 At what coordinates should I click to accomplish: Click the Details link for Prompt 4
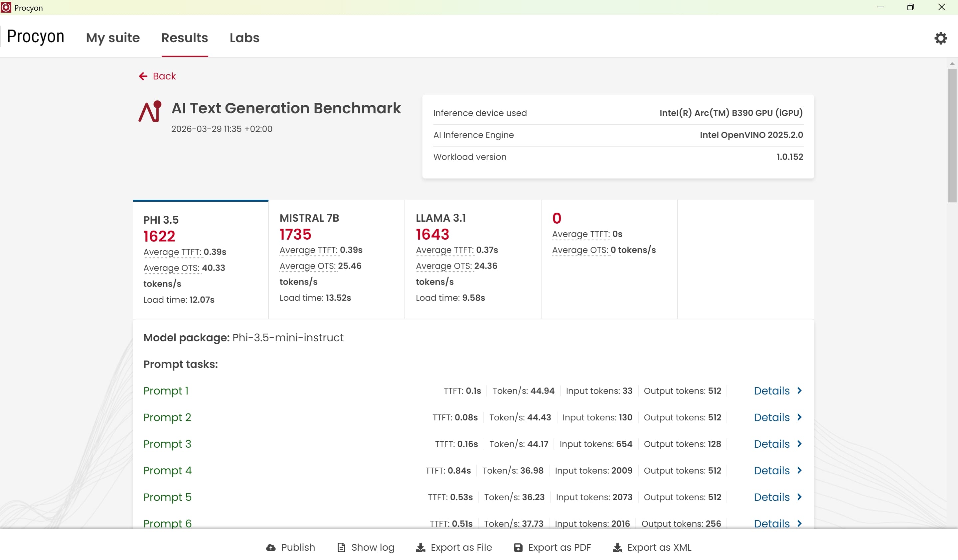771,470
